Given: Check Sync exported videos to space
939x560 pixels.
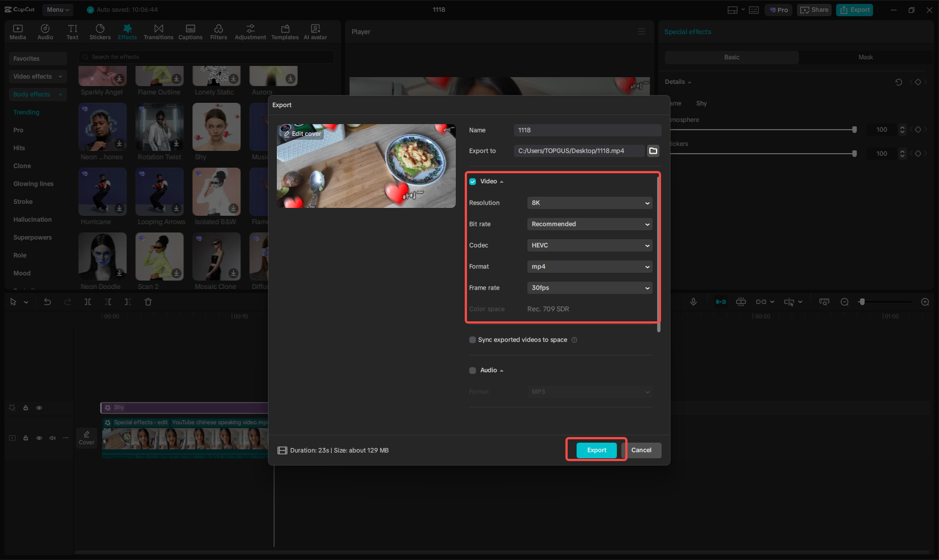Looking at the screenshot, I should click(473, 340).
